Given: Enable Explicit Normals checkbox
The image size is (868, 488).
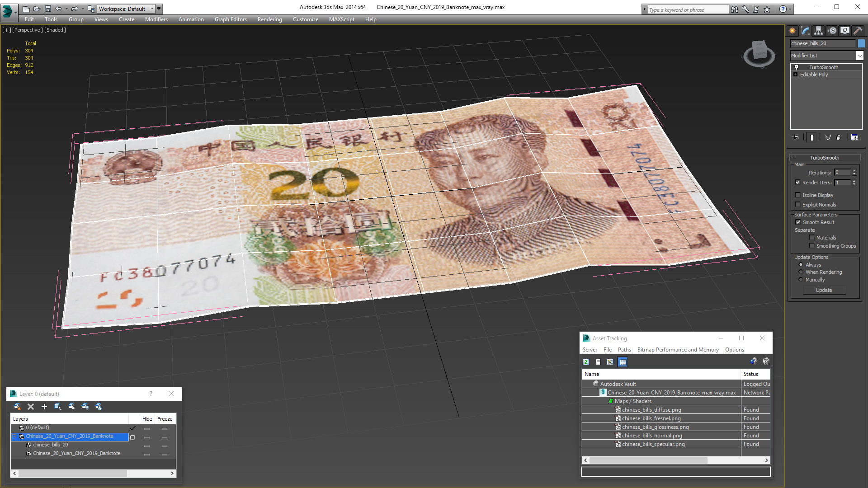Looking at the screenshot, I should tap(797, 205).
